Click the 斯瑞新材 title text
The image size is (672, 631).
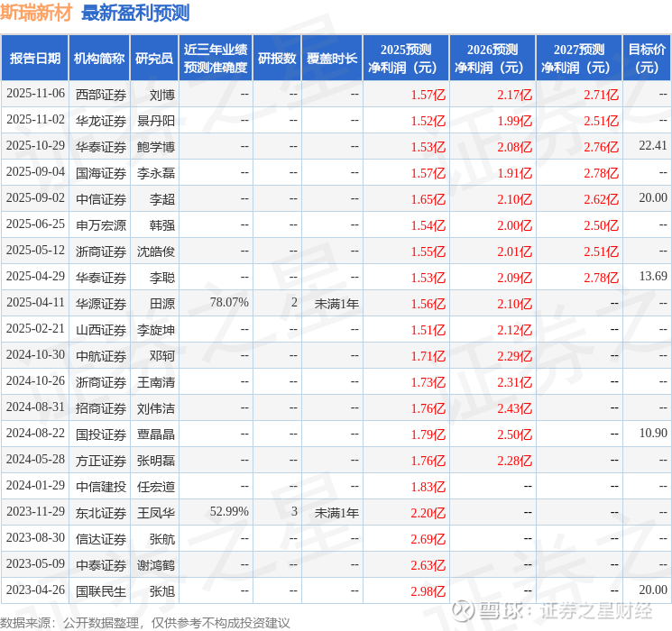pos(36,13)
